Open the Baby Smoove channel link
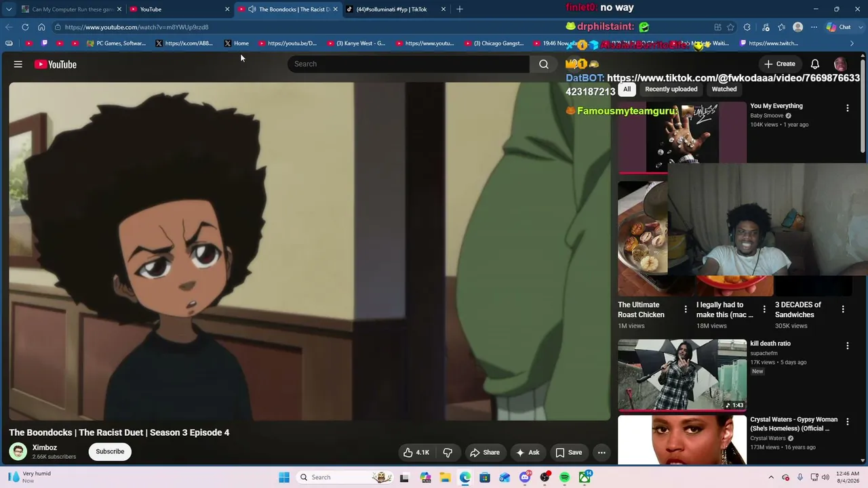The width and height of the screenshot is (868, 488). point(766,116)
